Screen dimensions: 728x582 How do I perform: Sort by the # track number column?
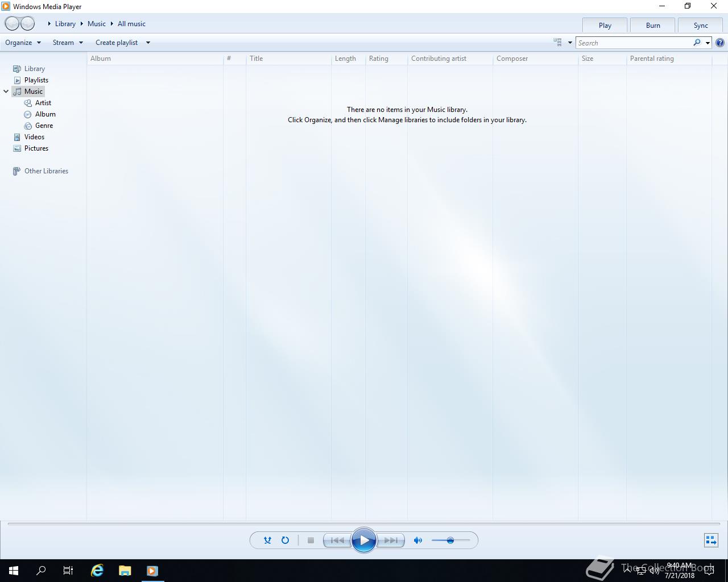pyautogui.click(x=234, y=59)
